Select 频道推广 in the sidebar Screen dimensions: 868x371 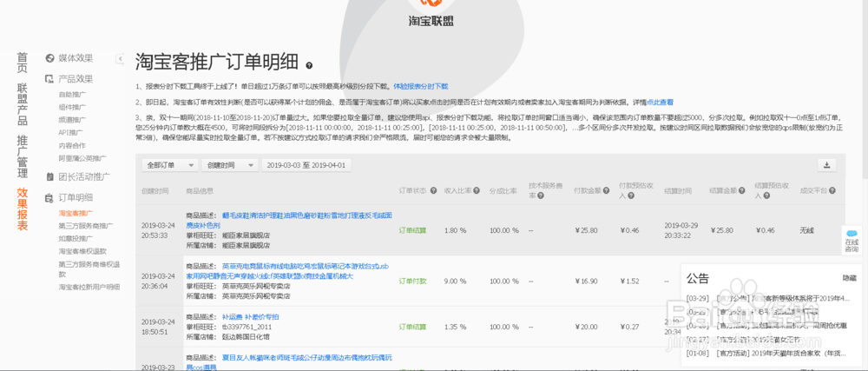[72, 120]
